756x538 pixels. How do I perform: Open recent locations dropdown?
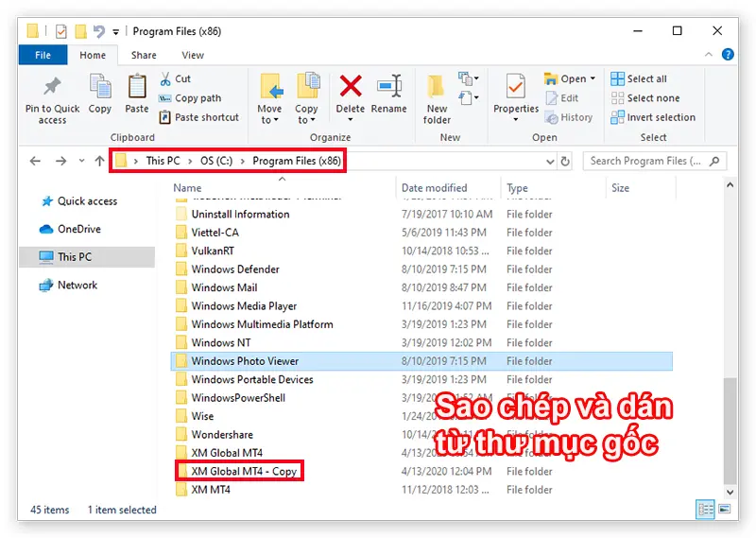pyautogui.click(x=81, y=161)
